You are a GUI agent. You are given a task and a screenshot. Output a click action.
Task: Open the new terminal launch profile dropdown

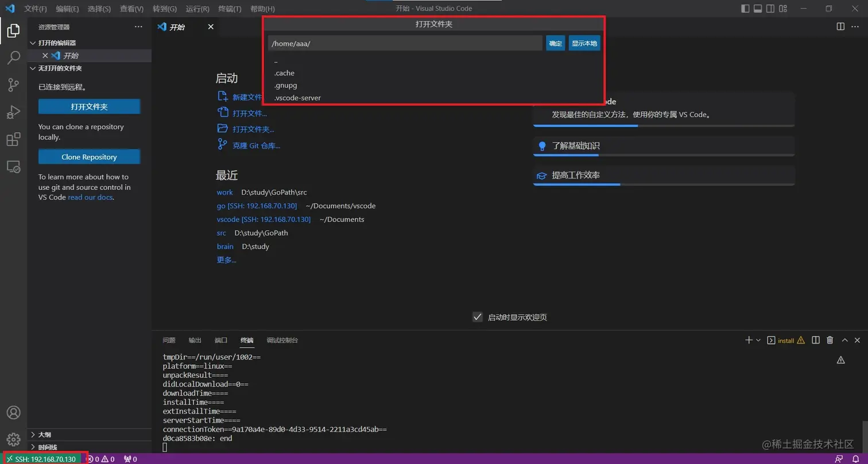[758, 340]
